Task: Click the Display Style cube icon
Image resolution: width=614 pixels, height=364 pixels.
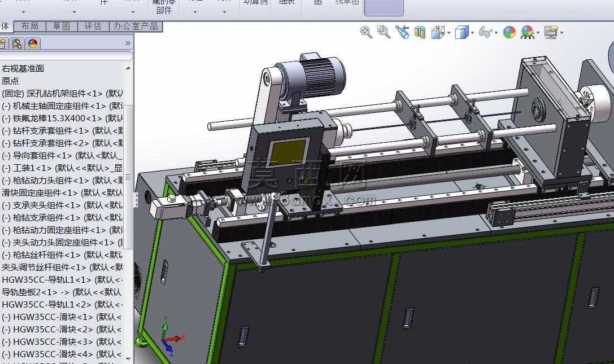Action: click(x=461, y=33)
